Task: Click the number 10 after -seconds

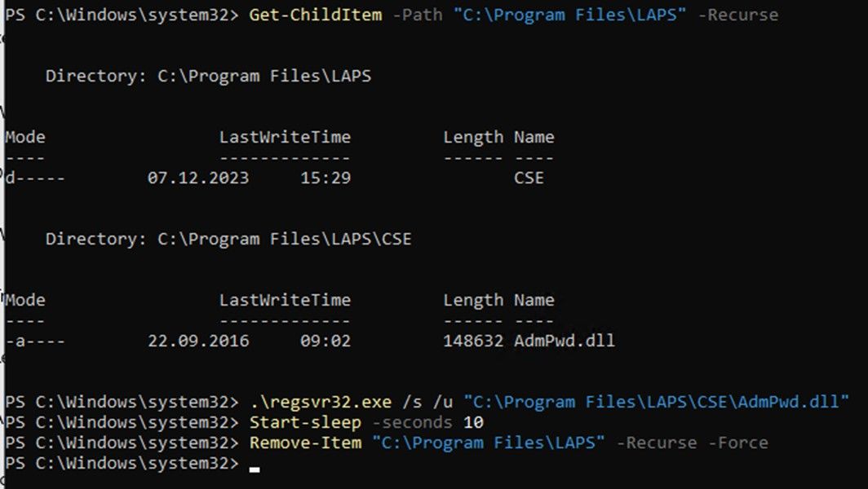Action: pos(473,422)
